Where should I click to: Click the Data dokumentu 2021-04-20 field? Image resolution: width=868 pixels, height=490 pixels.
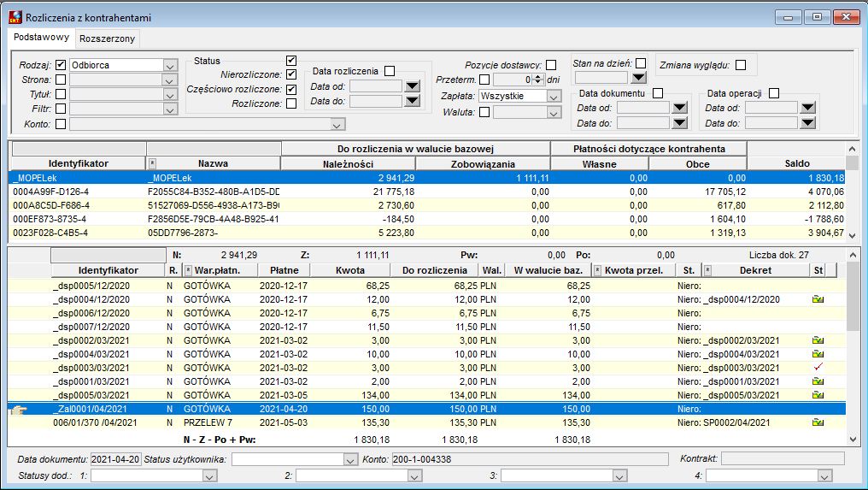pos(115,459)
